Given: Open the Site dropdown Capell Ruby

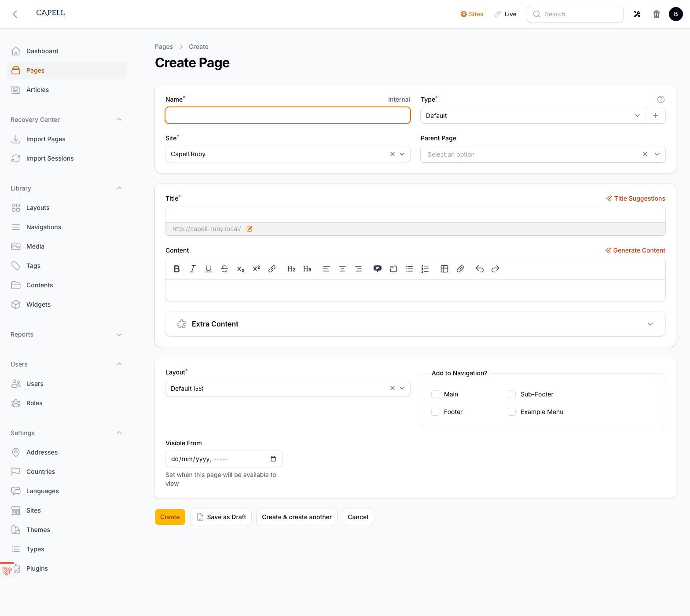Looking at the screenshot, I should (288, 154).
